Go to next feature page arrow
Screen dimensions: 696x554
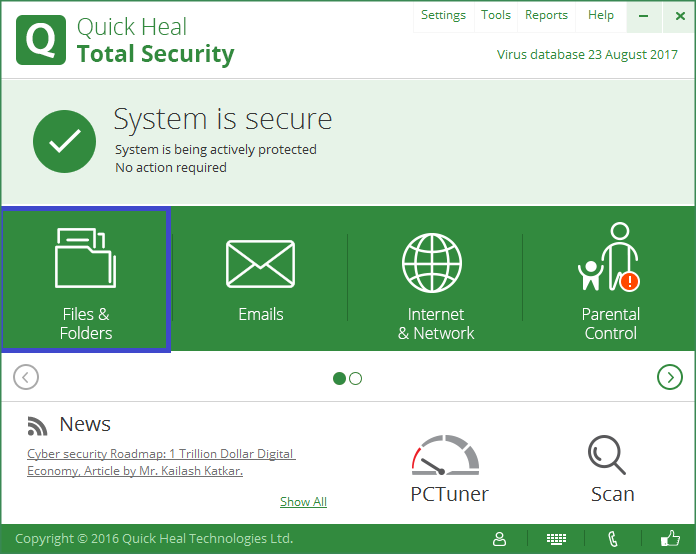tap(669, 377)
